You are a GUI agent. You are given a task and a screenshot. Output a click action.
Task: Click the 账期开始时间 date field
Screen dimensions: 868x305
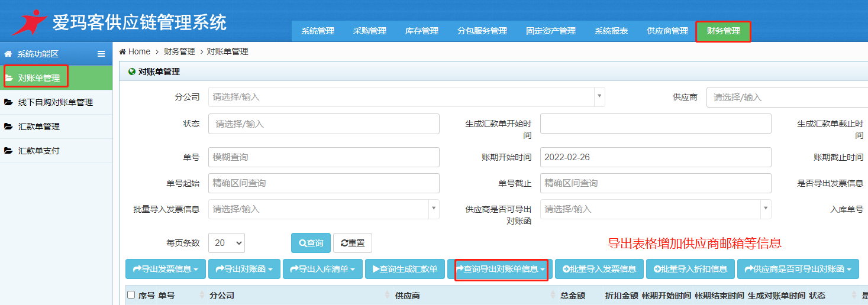coord(656,157)
